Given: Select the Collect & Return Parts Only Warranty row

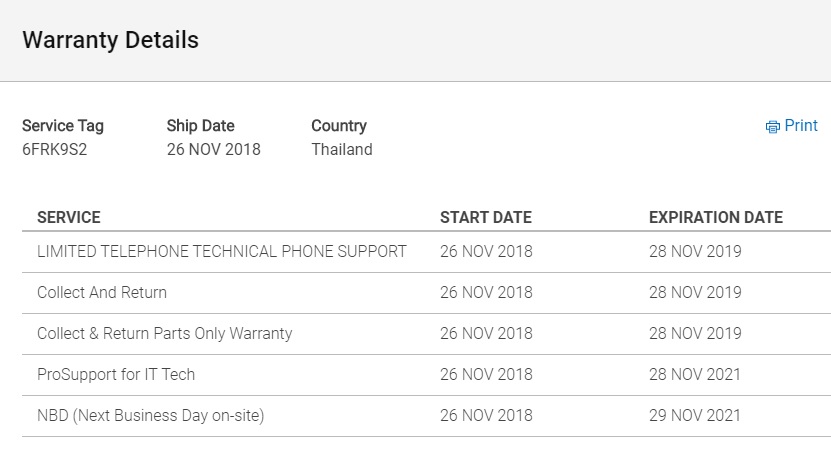Looking at the screenshot, I should [x=426, y=334].
